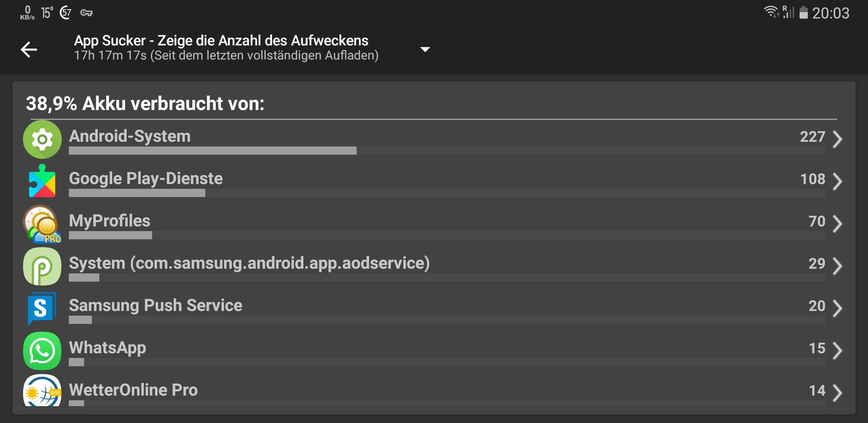Tap the back arrow in header
The width and height of the screenshot is (868, 423).
[29, 49]
